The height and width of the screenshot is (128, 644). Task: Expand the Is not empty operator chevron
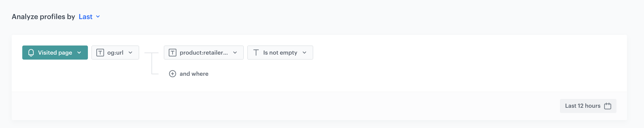(304, 53)
